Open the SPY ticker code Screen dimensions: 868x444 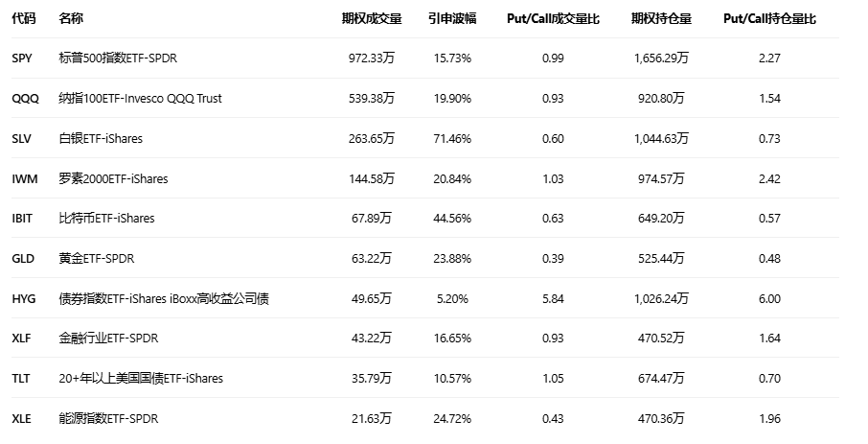(22, 58)
